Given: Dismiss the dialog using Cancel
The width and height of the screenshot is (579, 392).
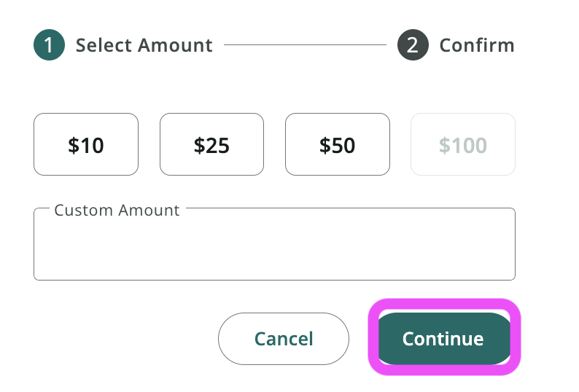Looking at the screenshot, I should tap(284, 339).
